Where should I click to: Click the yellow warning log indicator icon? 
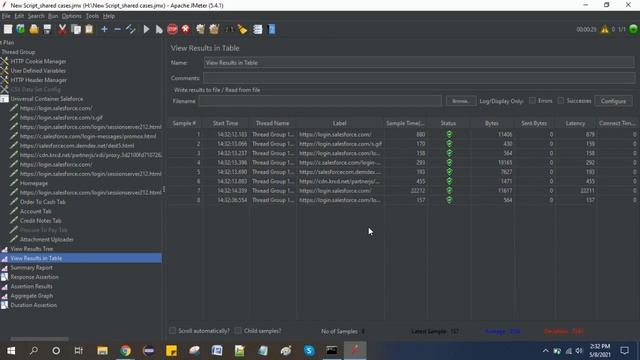[604, 29]
